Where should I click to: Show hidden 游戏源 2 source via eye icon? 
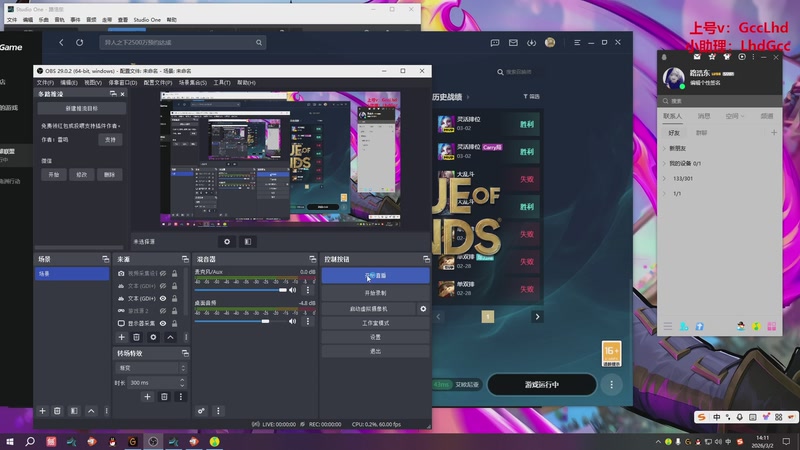click(x=163, y=311)
